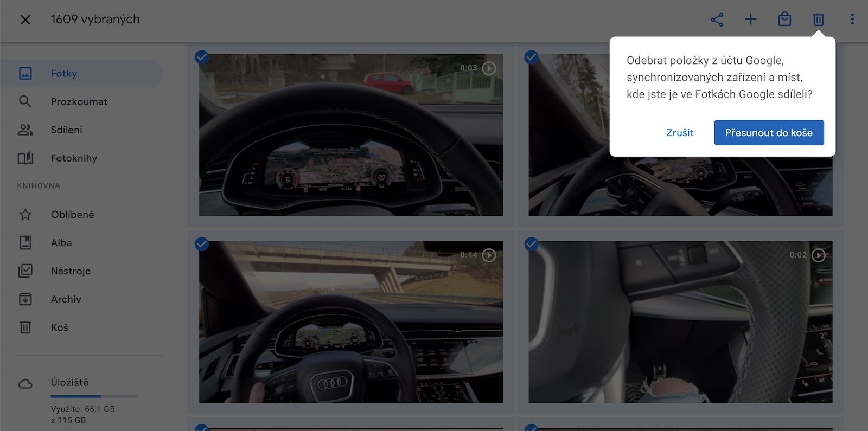The height and width of the screenshot is (431, 868).
Task: Click the dialog question text
Action: pyautogui.click(x=719, y=78)
